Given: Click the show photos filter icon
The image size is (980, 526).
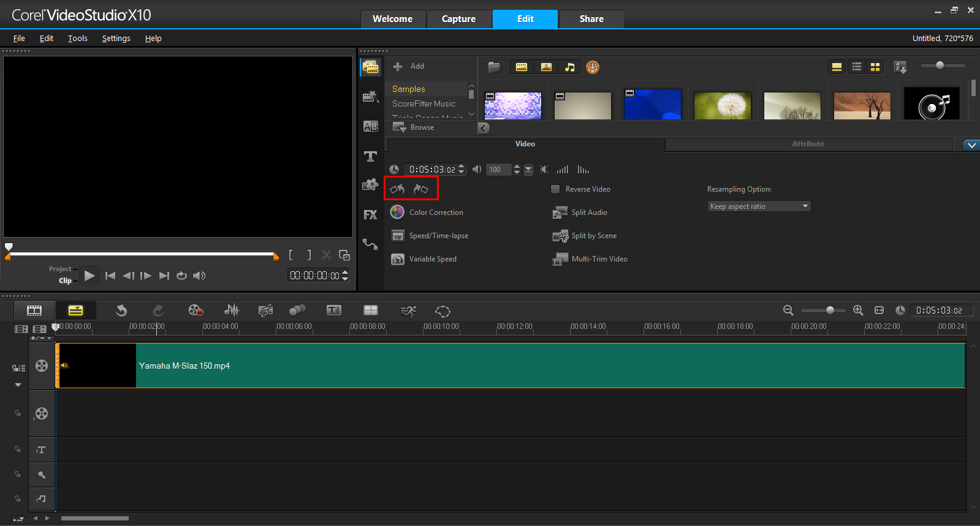Looking at the screenshot, I should pos(545,67).
